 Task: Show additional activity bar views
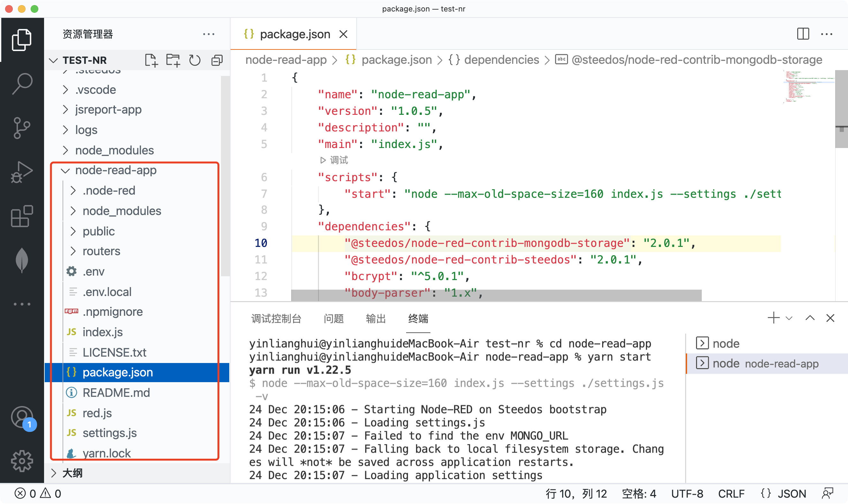[22, 304]
